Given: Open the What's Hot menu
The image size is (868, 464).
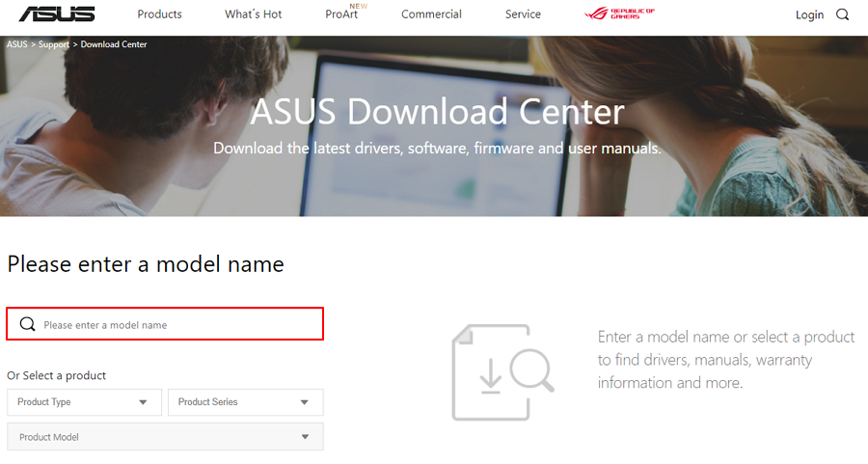Looking at the screenshot, I should (x=253, y=14).
